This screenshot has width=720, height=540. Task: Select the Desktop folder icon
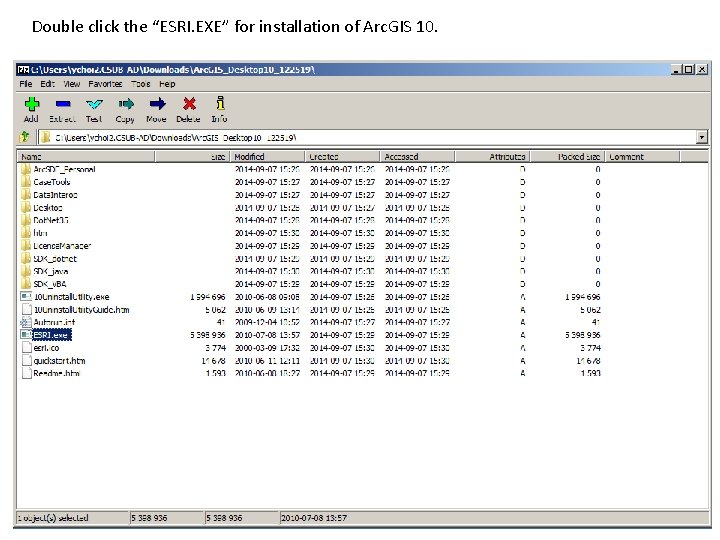tap(26, 208)
